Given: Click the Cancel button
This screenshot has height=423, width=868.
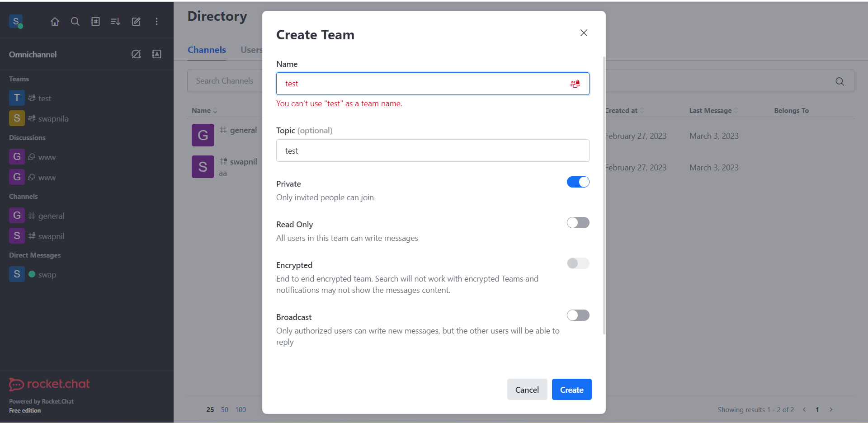Looking at the screenshot, I should coord(527,389).
